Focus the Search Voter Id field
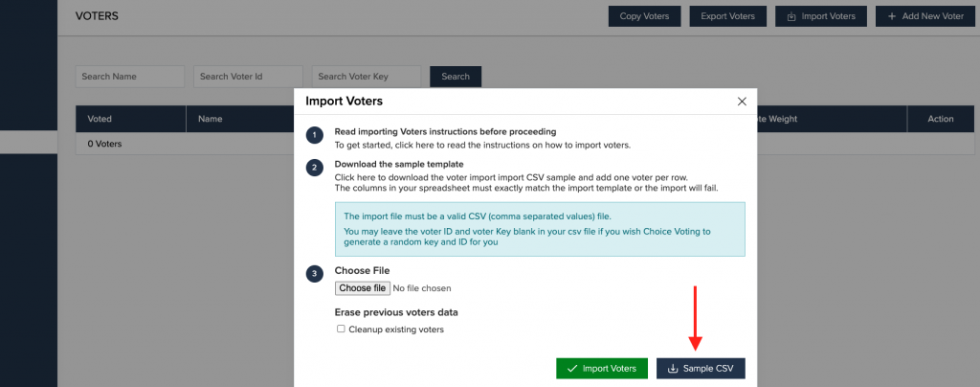Screen dimensions: 980x387 point(248,77)
